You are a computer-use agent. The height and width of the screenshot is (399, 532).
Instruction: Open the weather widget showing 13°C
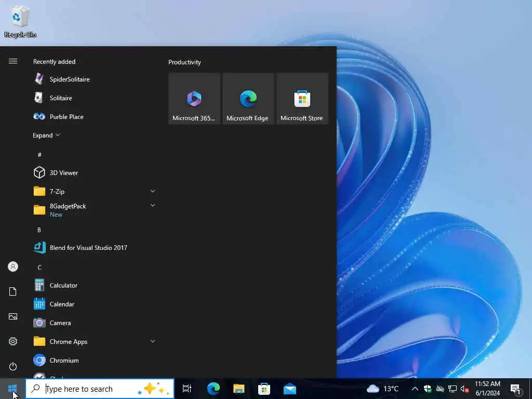[383, 389]
